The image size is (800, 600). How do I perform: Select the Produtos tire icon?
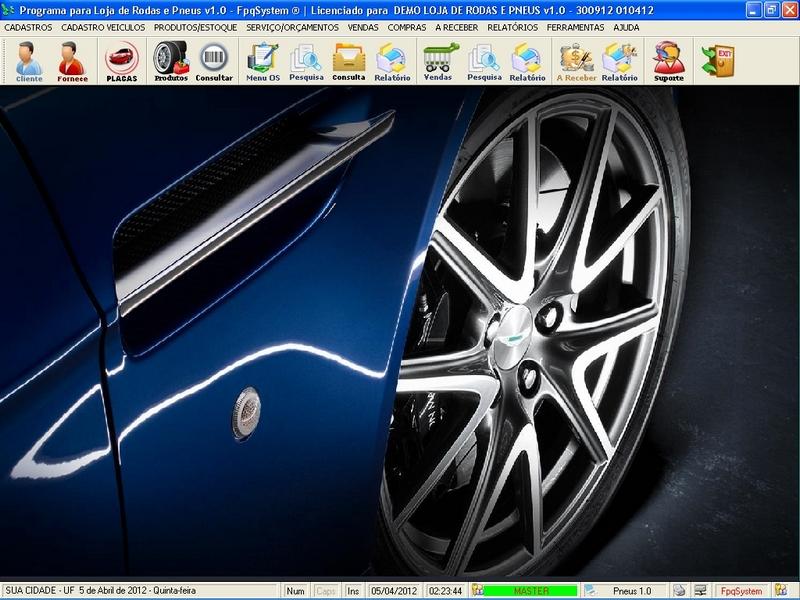(171, 61)
